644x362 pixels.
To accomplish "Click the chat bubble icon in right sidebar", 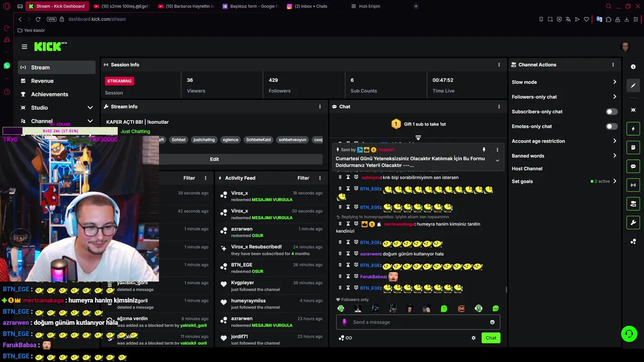I will [633, 166].
